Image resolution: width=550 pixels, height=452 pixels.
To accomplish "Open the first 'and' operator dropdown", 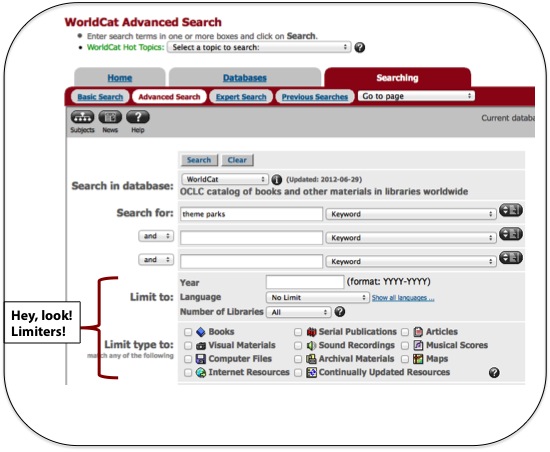I will pos(156,236).
